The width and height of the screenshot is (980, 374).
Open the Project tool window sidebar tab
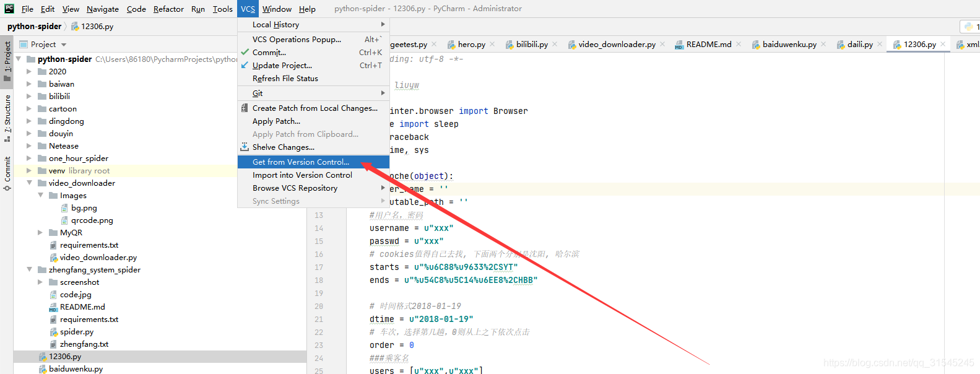(x=7, y=62)
